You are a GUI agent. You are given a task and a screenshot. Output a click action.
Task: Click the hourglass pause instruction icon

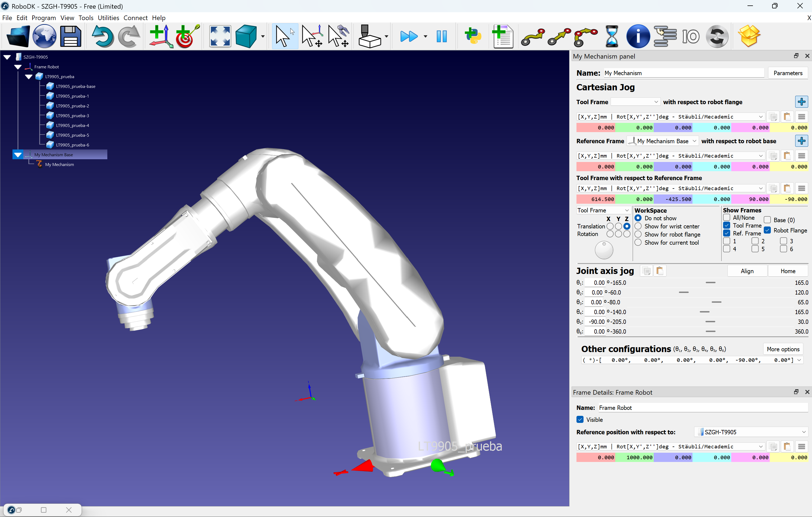pos(612,36)
